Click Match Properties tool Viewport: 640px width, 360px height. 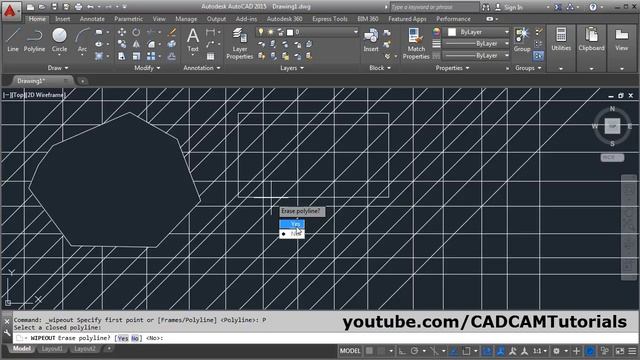(416, 44)
